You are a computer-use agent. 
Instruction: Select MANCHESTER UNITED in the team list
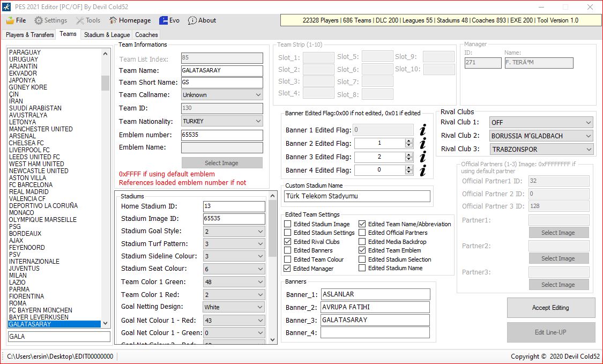click(41, 129)
